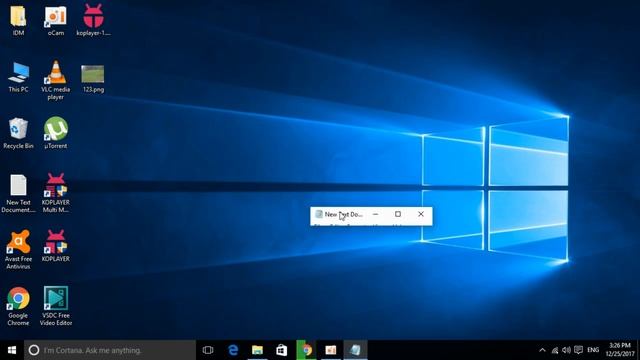
Task: Select the Google Chrome desktop shortcut
Action: (x=18, y=306)
